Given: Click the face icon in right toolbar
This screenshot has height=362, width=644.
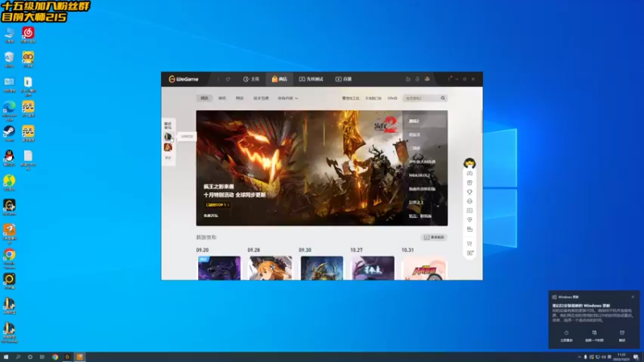Looking at the screenshot, I should 469,202.
